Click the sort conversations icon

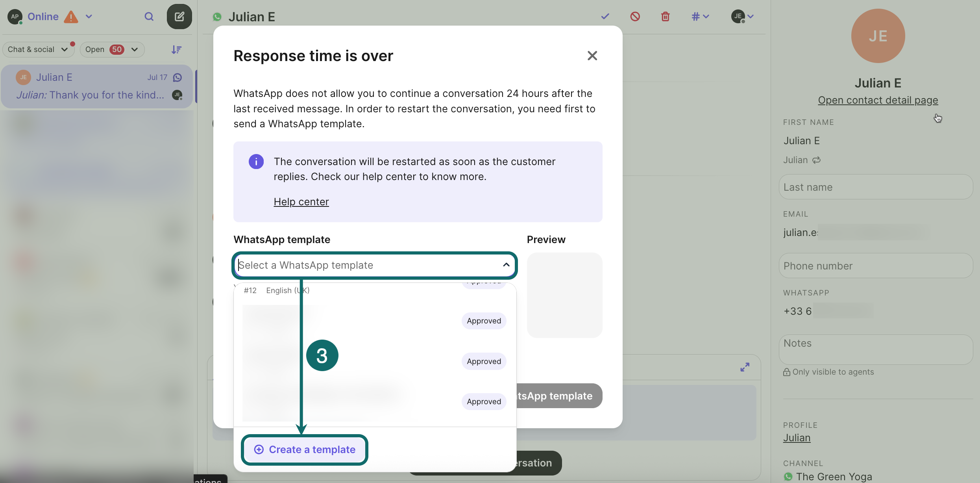click(176, 50)
